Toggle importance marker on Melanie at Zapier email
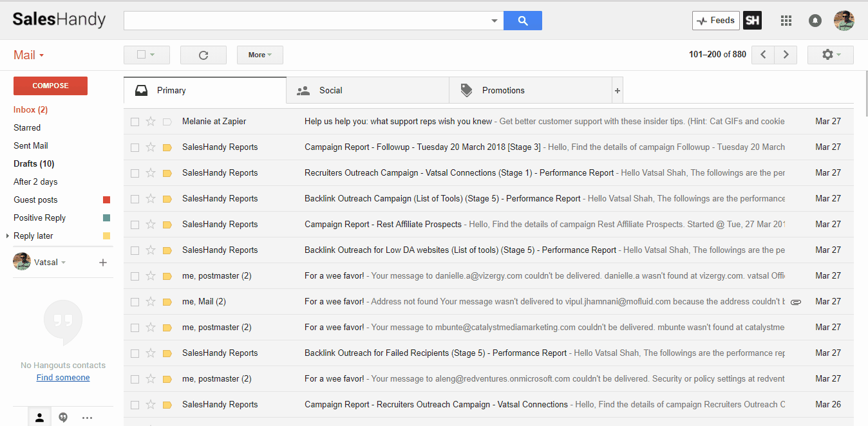 tap(167, 122)
